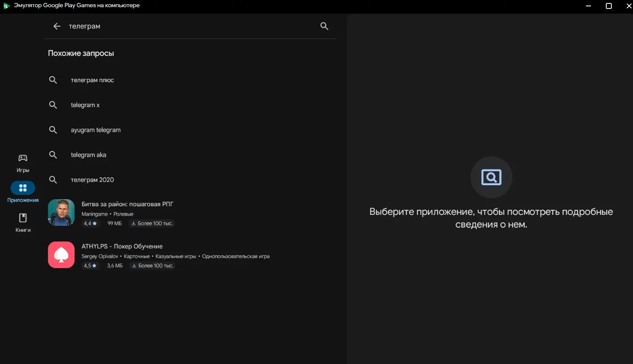Screen dimensions: 633x364
Task: Click the 4,4 star rating chip
Action: pyautogui.click(x=90, y=223)
